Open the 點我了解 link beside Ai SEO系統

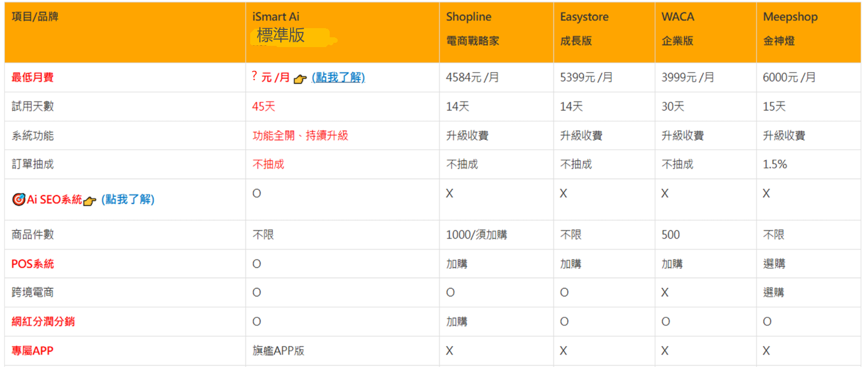coord(128,199)
